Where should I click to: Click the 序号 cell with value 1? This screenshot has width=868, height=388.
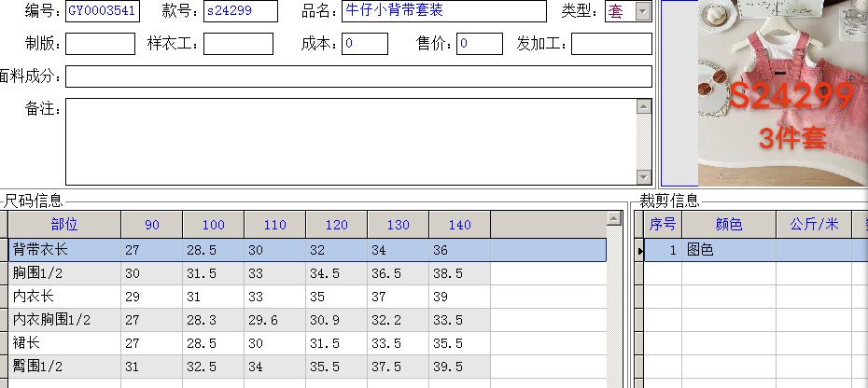pos(663,250)
